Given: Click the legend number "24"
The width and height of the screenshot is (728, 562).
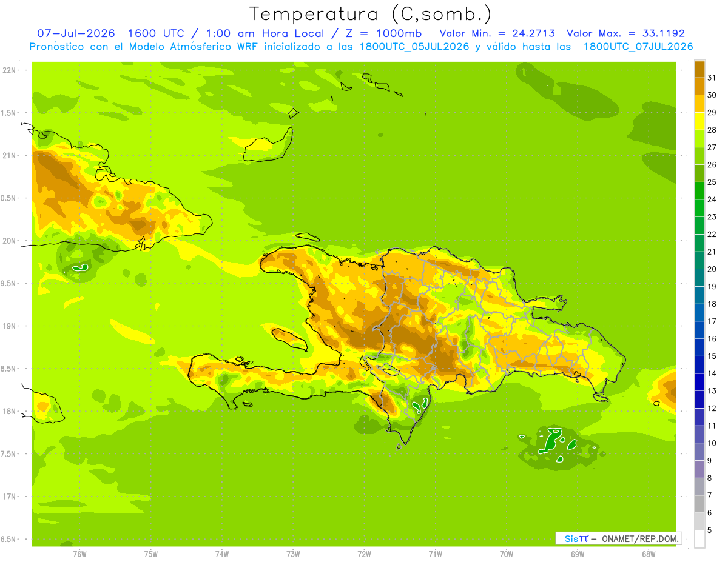Looking at the screenshot, I should [x=712, y=199].
